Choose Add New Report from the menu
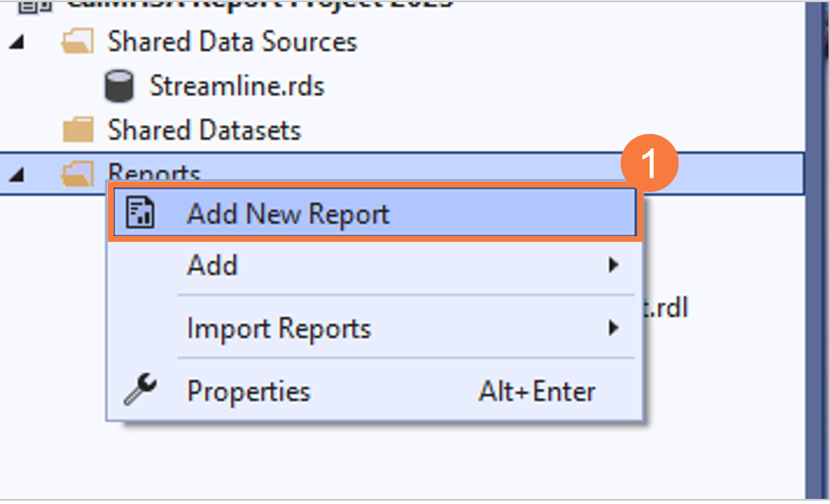This screenshot has height=504, width=830. point(288,213)
